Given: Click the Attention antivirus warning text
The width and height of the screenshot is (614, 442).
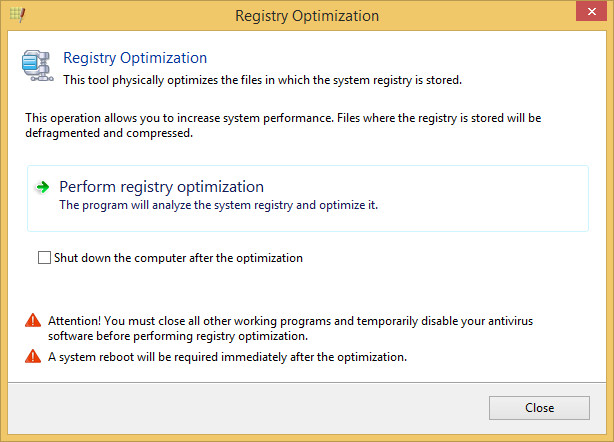Looking at the screenshot, I should click(291, 328).
